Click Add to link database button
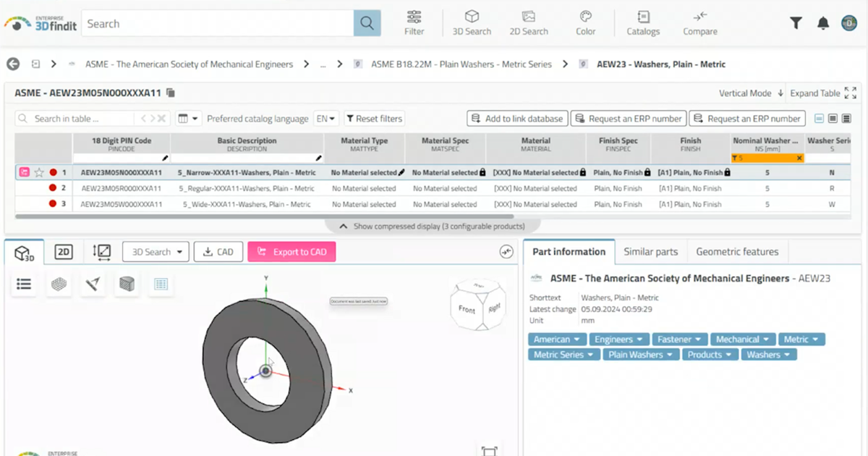Screen dimensions: 868x456 tap(516, 119)
